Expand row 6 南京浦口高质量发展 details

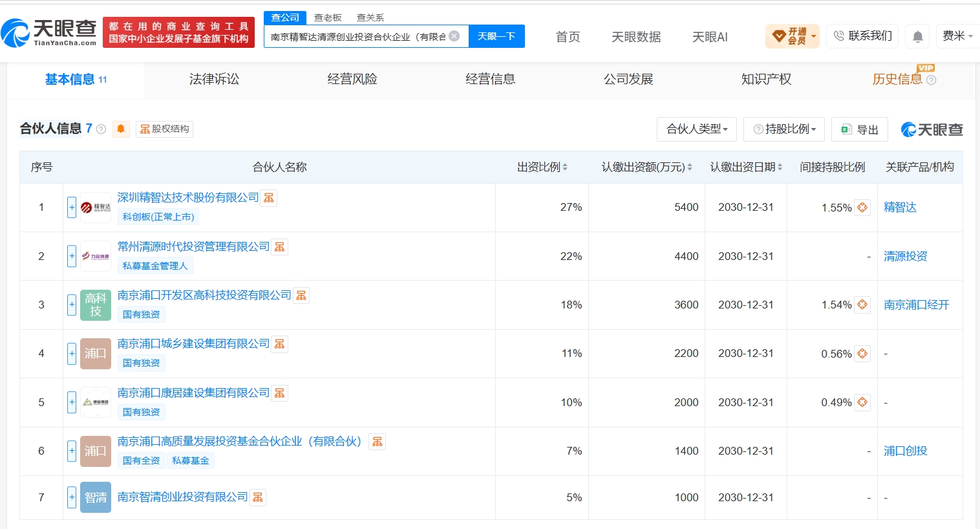tap(72, 451)
